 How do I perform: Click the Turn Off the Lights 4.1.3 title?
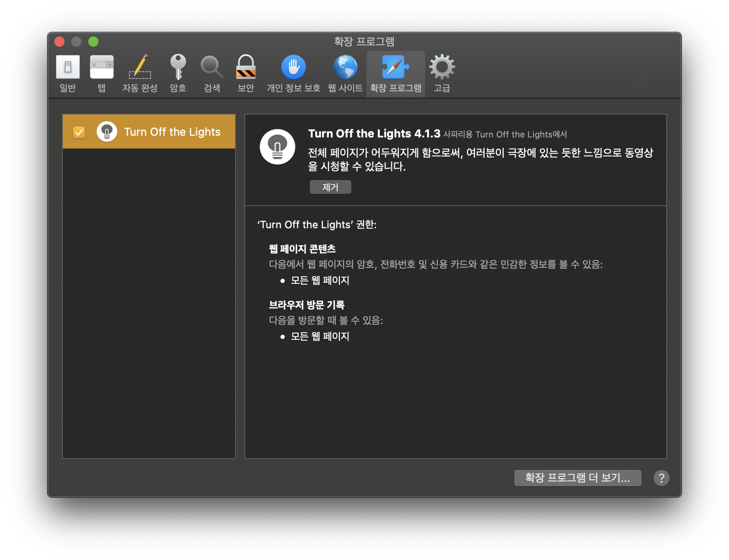[374, 134]
